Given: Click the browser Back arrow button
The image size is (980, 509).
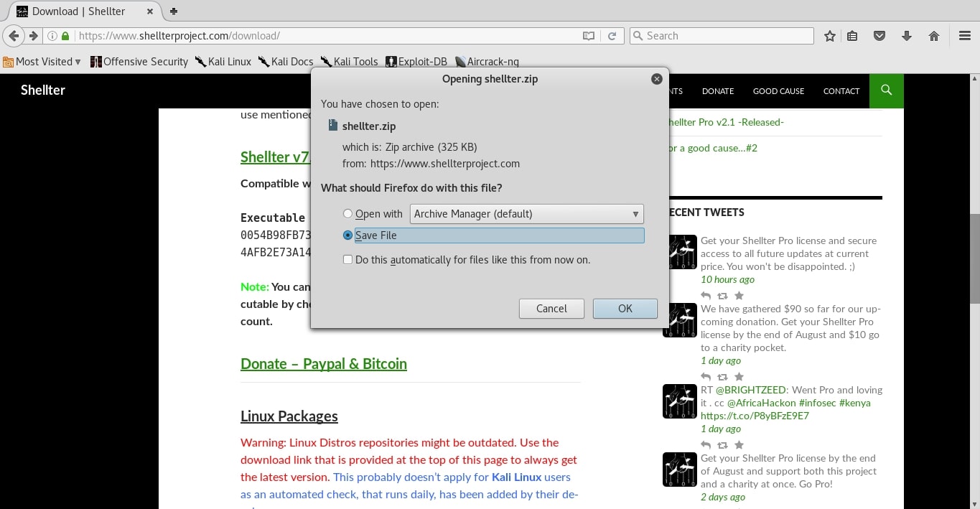Looking at the screenshot, I should [14, 36].
